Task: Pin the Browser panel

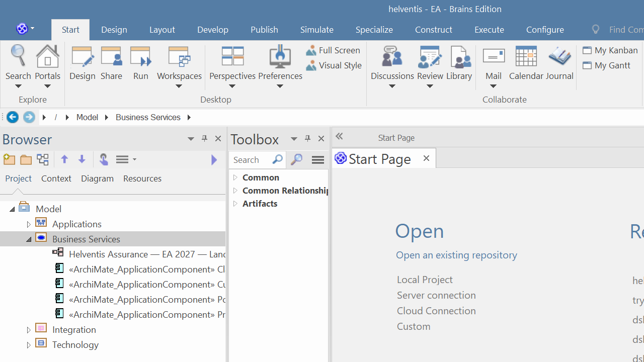Action: click(204, 139)
